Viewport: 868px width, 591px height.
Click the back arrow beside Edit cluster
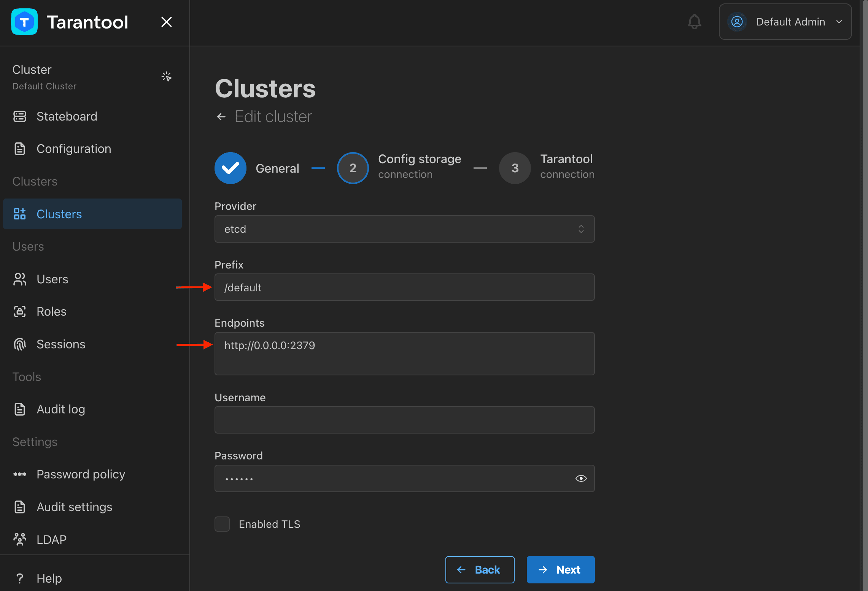click(x=221, y=117)
